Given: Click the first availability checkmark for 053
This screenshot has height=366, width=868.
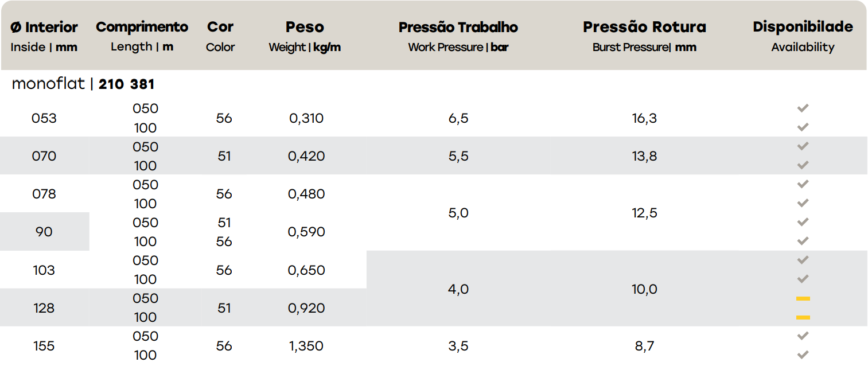Looking at the screenshot, I should point(803,108).
